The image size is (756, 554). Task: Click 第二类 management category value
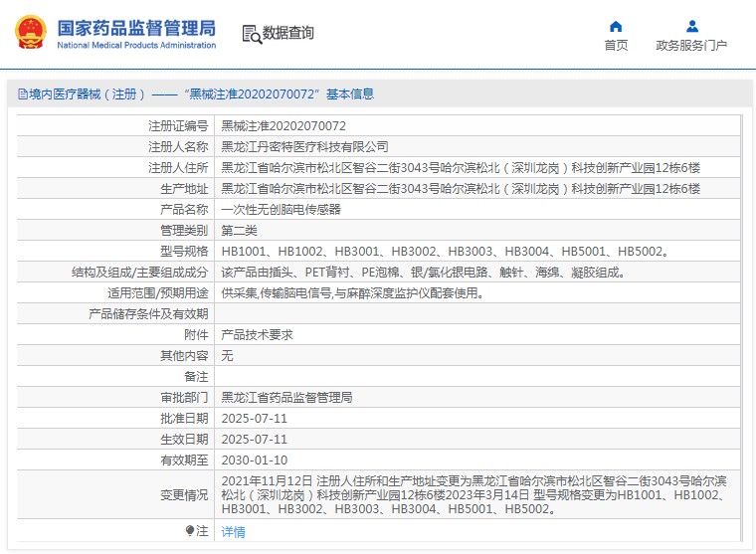click(239, 231)
